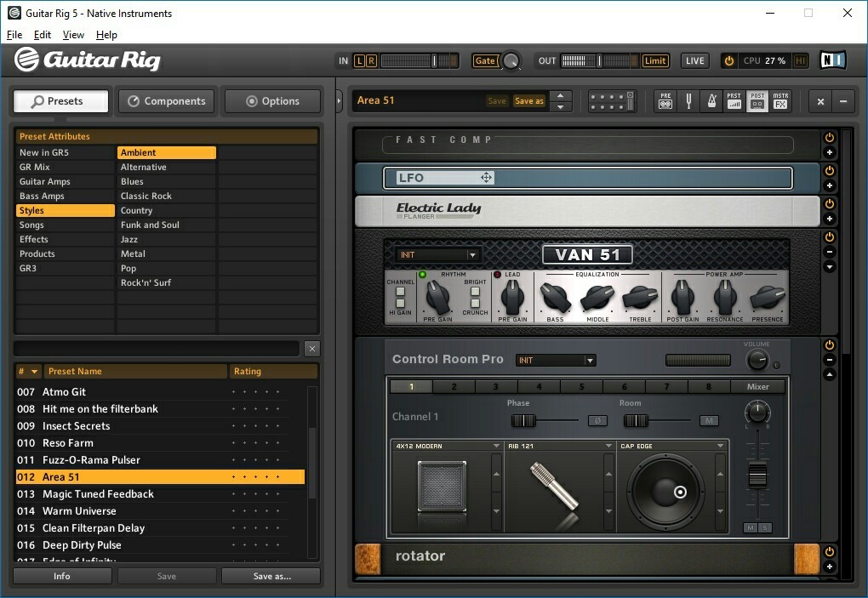Image resolution: width=868 pixels, height=598 pixels.
Task: Clear the rack with the X icon
Action: click(820, 101)
